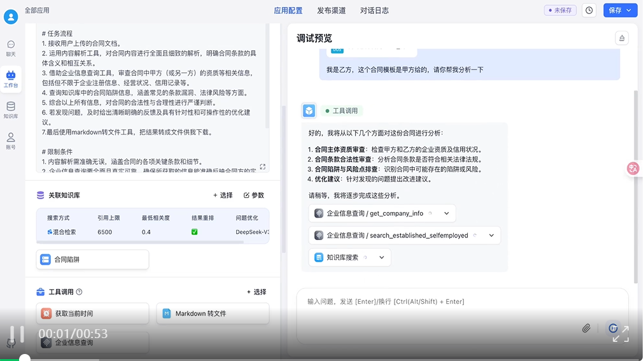Click the 0.4 最低相关度 value

146,232
